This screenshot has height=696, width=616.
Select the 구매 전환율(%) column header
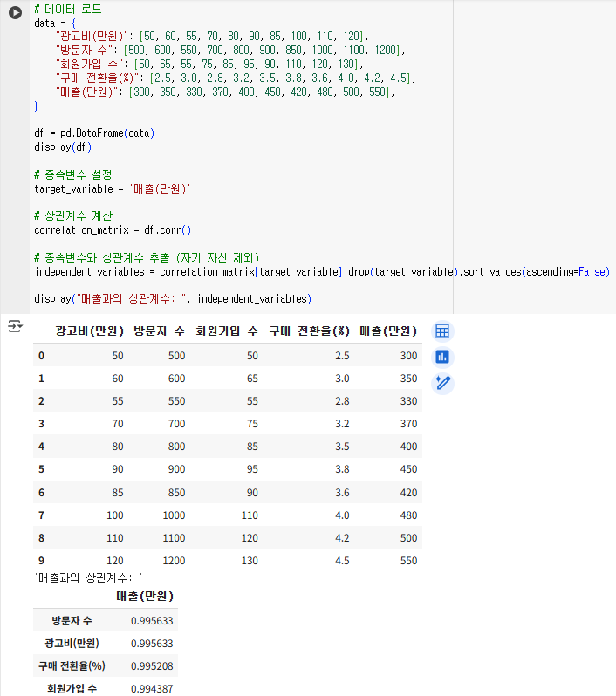(309, 331)
